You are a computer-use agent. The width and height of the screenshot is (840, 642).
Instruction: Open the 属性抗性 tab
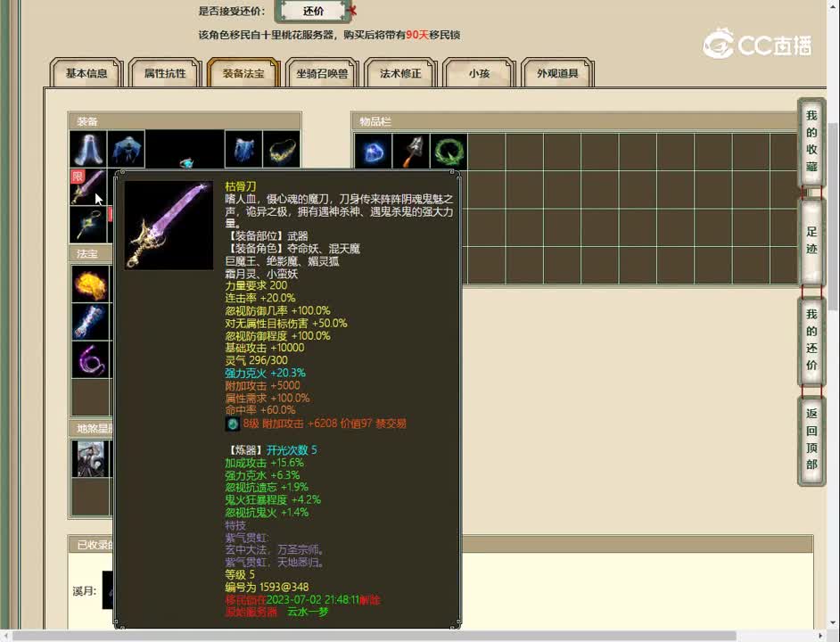[x=164, y=74]
